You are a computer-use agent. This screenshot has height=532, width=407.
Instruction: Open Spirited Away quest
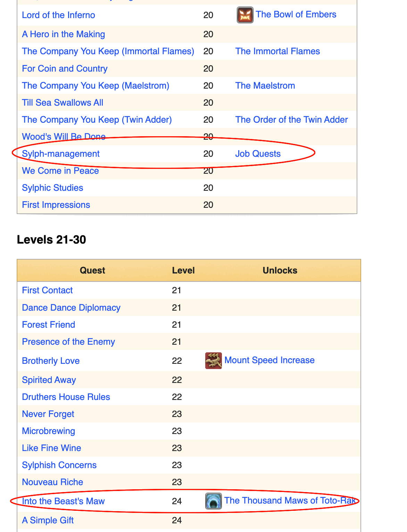[x=49, y=380]
